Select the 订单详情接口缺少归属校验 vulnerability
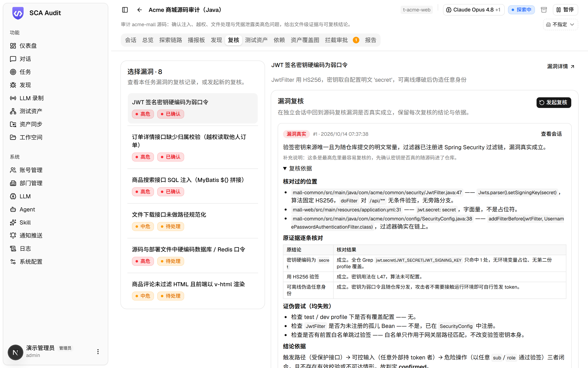 click(193, 147)
